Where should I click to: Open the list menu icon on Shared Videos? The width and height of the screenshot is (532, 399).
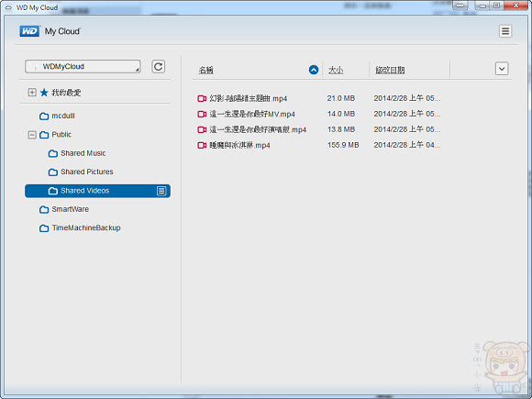point(161,191)
